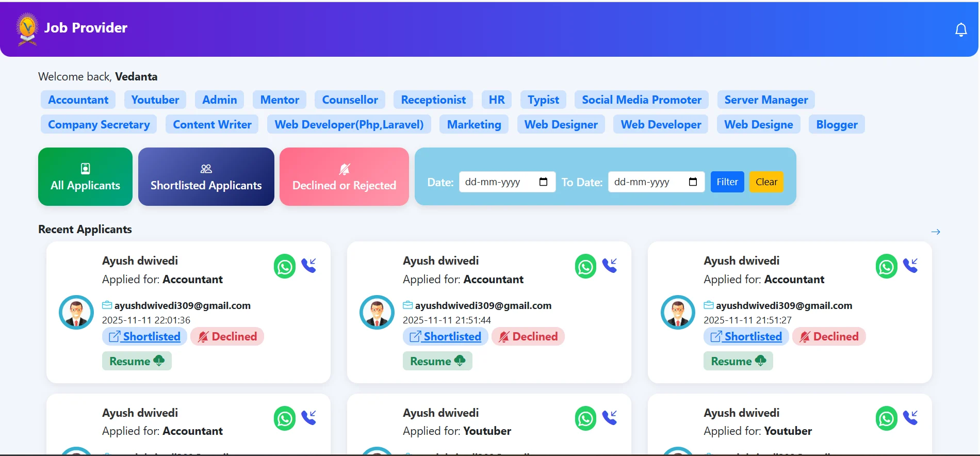Click the Recent Applicants heading
The height and width of the screenshot is (456, 980).
click(85, 229)
